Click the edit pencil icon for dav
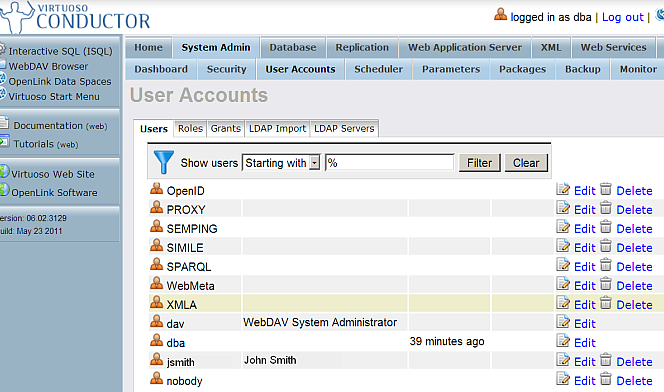Viewport: 664px width, 392px height. pyautogui.click(x=563, y=322)
